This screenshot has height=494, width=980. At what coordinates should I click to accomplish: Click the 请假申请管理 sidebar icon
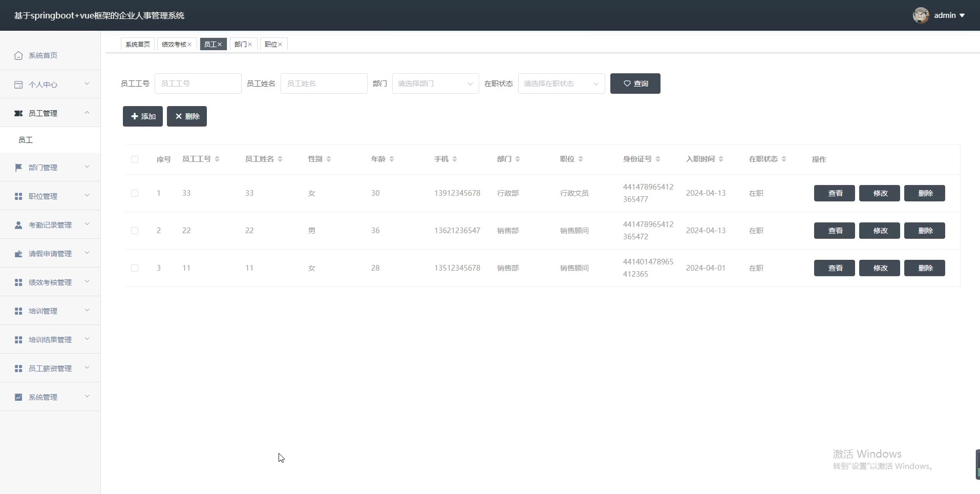coord(18,254)
